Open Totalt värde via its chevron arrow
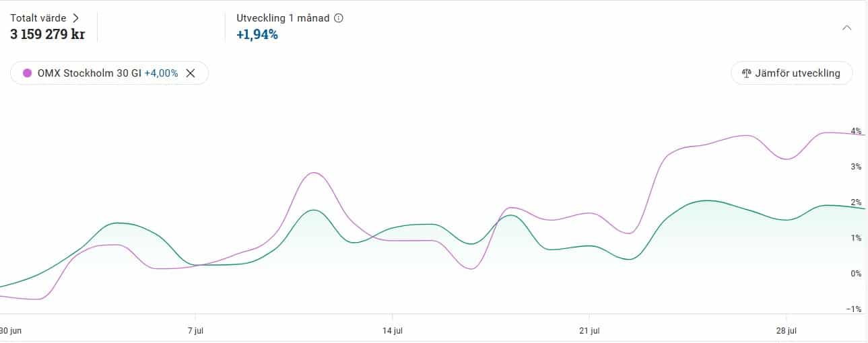This screenshot has height=343, width=868. pos(76,18)
